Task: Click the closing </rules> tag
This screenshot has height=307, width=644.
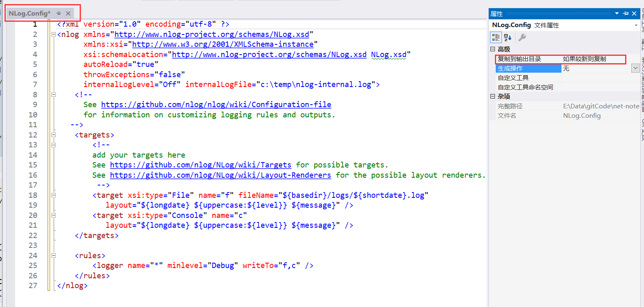Action: 92,276
